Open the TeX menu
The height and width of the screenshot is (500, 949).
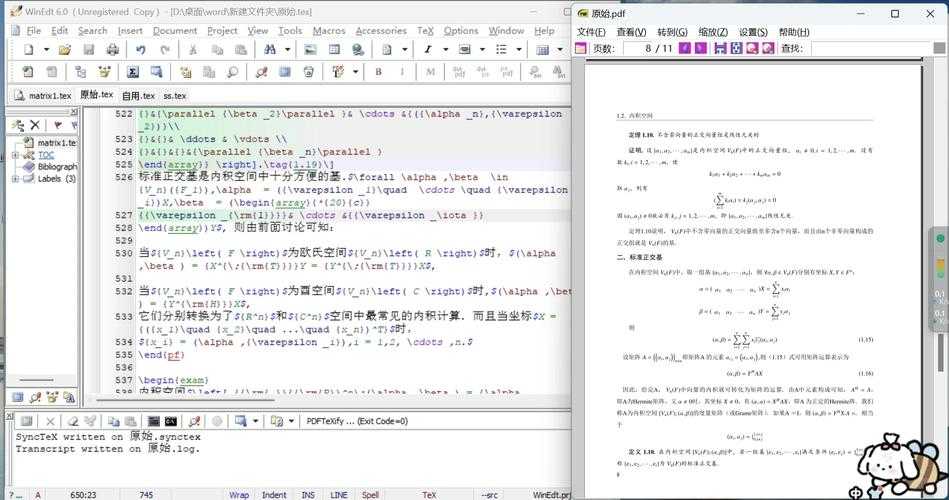pyautogui.click(x=425, y=31)
